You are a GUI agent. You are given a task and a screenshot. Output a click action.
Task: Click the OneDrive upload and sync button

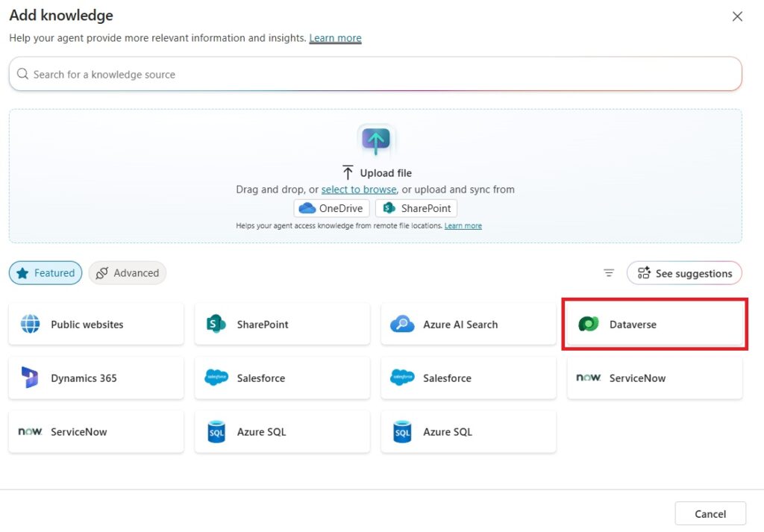pos(331,208)
